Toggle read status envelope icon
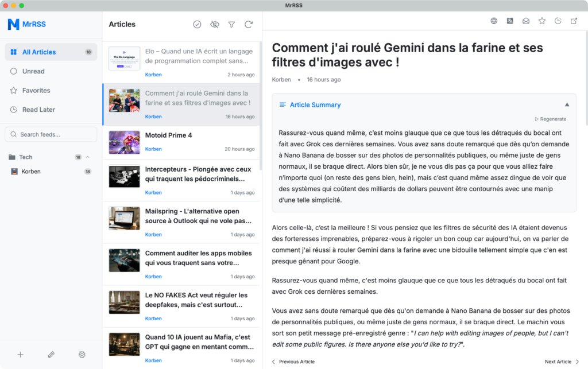Viewport: 588px width, 369px height. pyautogui.click(x=526, y=21)
